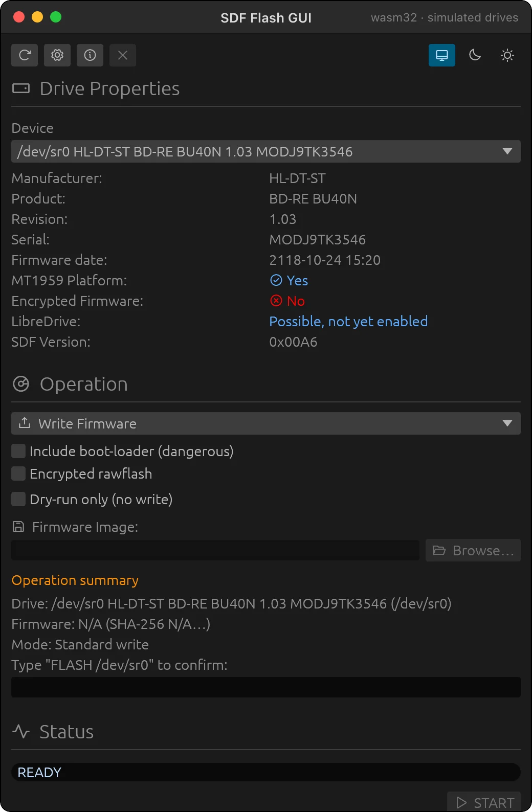Image resolution: width=532 pixels, height=812 pixels.
Task: Click the disc icon beside Operation
Action: pyautogui.click(x=21, y=384)
